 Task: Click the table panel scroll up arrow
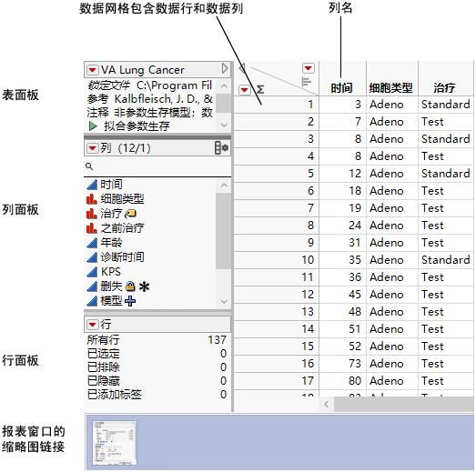(x=224, y=86)
